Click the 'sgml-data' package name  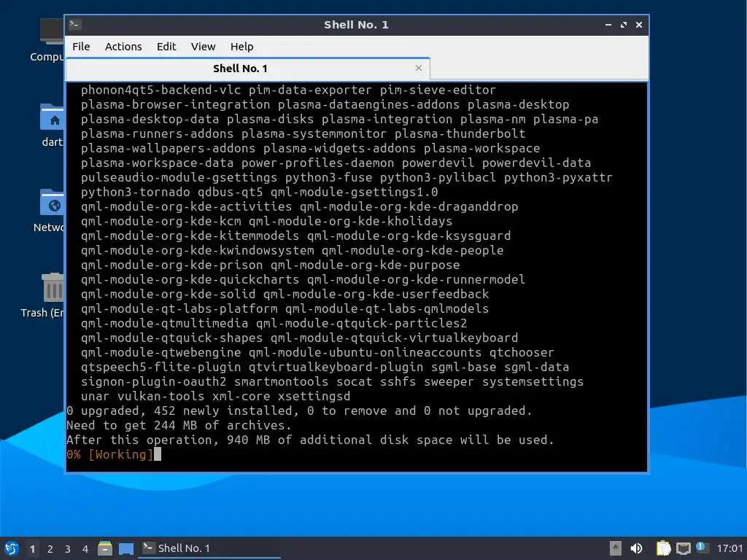point(536,367)
